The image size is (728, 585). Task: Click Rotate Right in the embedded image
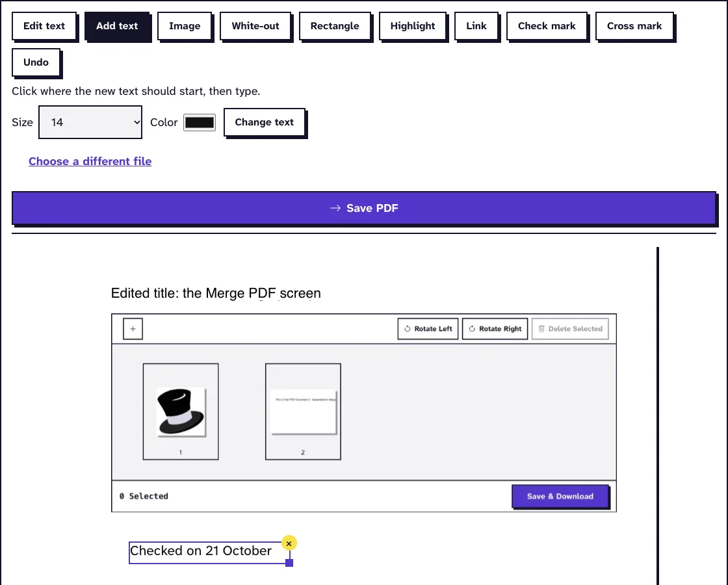point(495,329)
